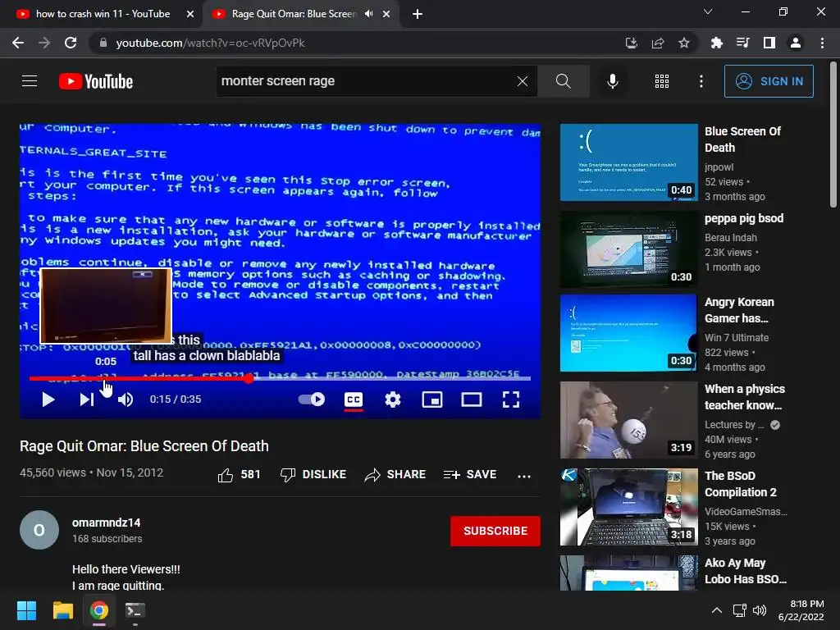This screenshot has width=840, height=630.
Task: Play the video
Action: coord(48,399)
